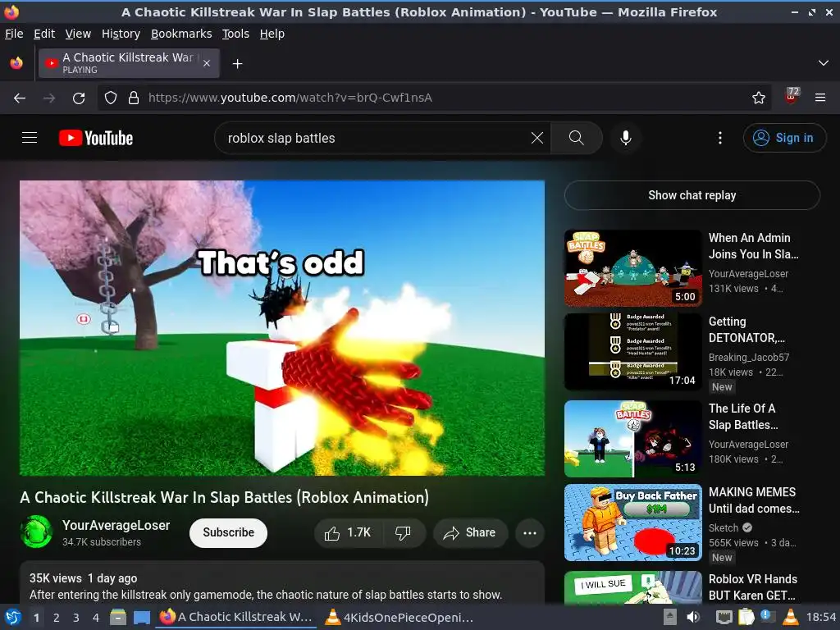The height and width of the screenshot is (630, 840).
Task: Open Roblox VR Hands video title
Action: [x=753, y=587]
